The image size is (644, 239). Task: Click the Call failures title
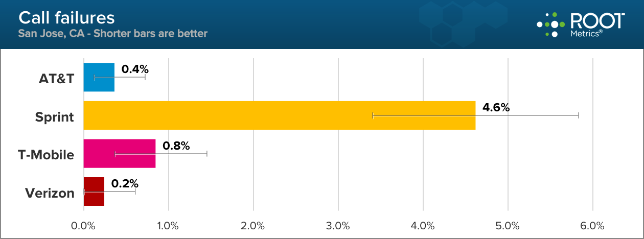click(66, 18)
